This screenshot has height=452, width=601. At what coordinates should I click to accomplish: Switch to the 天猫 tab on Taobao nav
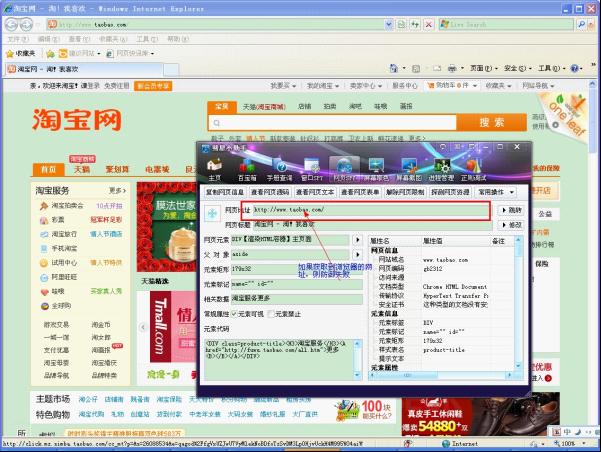[x=82, y=169]
